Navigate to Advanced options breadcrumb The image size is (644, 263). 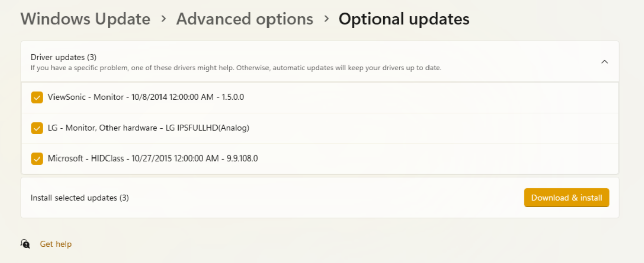tap(245, 19)
